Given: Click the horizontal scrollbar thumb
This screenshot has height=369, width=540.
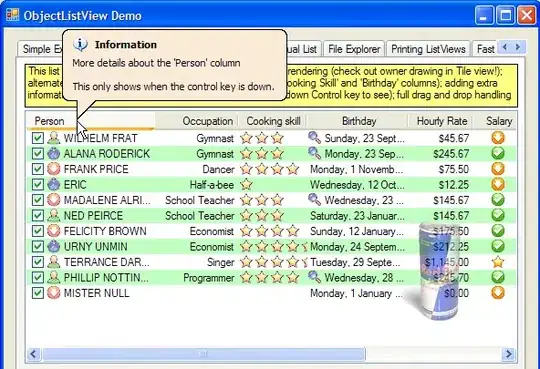Looking at the screenshot, I should [204, 354].
